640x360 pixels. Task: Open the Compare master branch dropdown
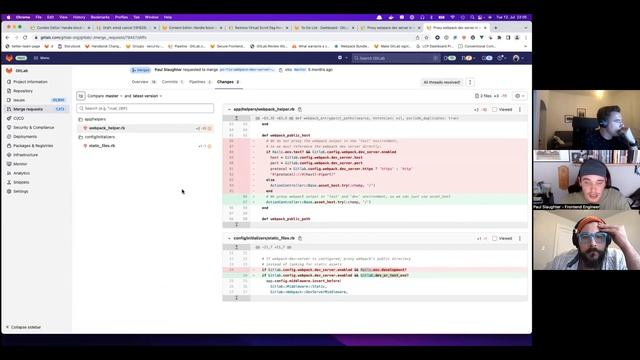(114, 96)
